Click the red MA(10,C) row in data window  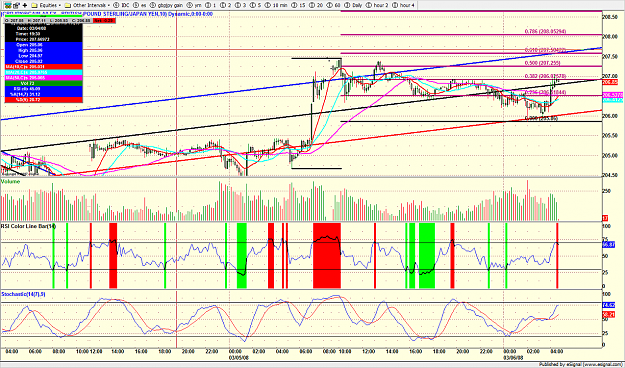pos(43,67)
